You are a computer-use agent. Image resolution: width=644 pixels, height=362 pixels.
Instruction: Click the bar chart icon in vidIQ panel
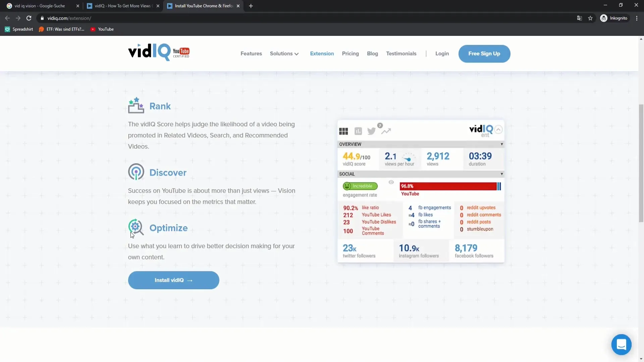click(x=358, y=131)
